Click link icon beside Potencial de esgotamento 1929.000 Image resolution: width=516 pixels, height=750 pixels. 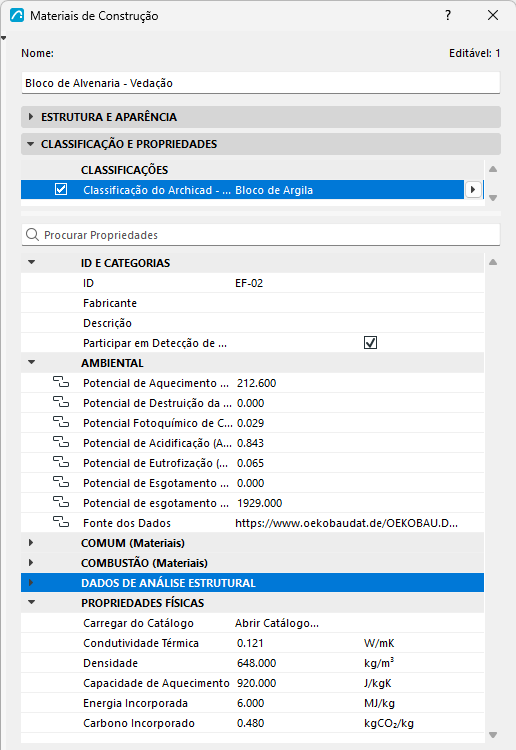pyautogui.click(x=61, y=503)
